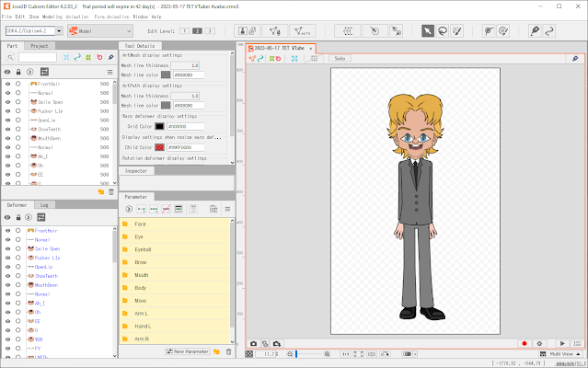Viewport: 588px width, 368px height.
Task: Open the automatic mesh generator tool
Action: point(303,30)
